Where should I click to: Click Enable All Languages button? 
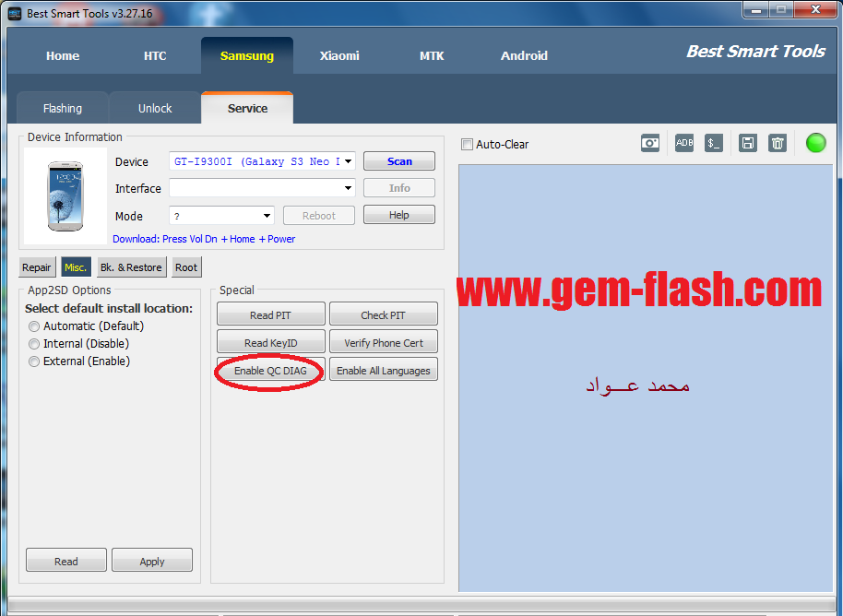pyautogui.click(x=384, y=371)
